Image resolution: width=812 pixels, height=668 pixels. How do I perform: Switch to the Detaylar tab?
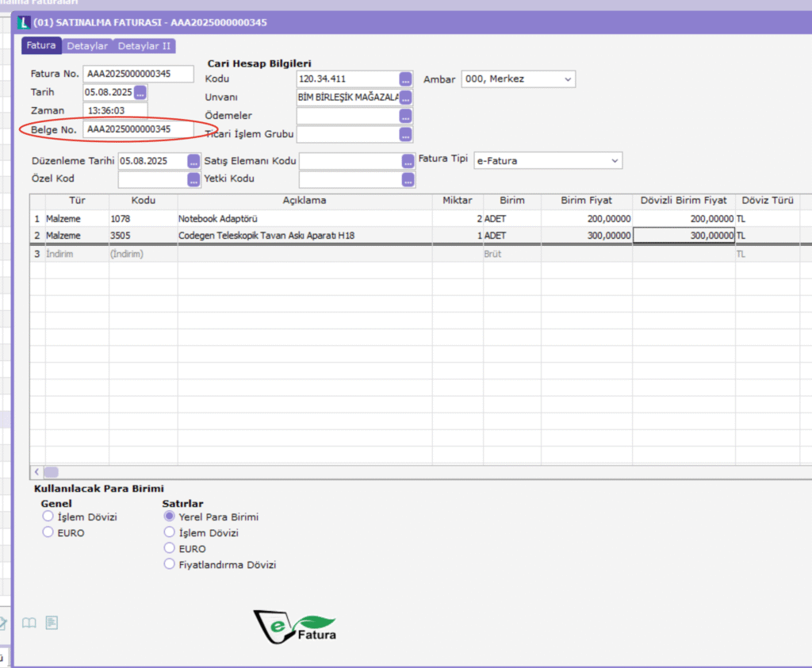87,46
